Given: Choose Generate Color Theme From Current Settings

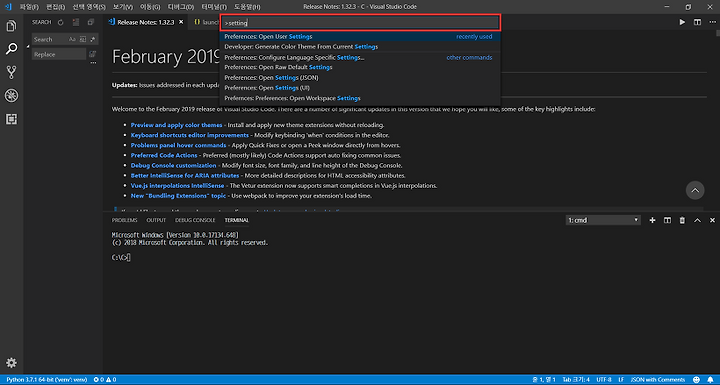Looking at the screenshot, I should [x=360, y=46].
